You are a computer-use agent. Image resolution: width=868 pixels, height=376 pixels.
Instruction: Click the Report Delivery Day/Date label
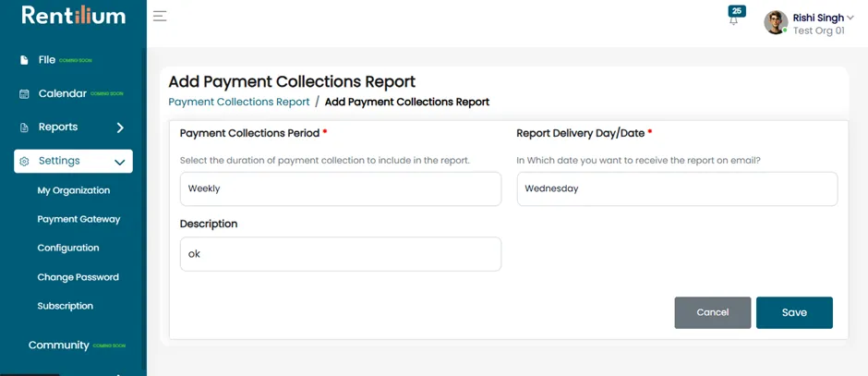pyautogui.click(x=581, y=133)
